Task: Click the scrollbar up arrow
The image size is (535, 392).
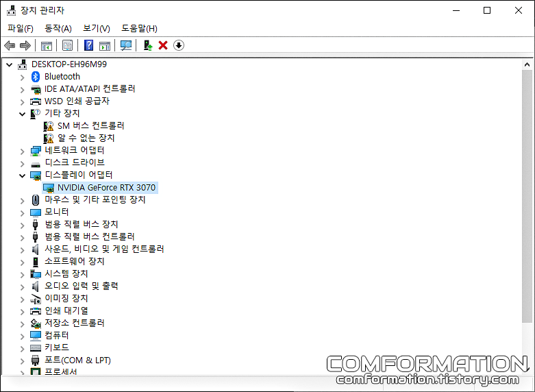Action: pos(527,64)
